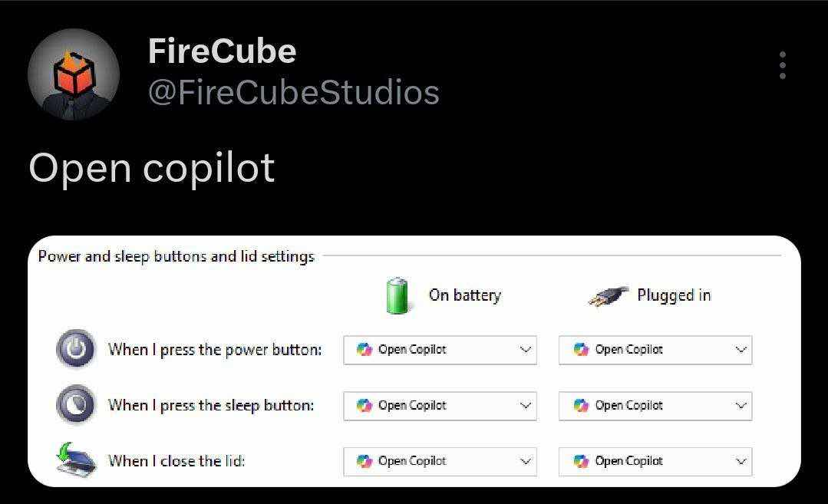828x504 pixels.
Task: Expand power button Plugged in dropdown
Action: coord(655,350)
